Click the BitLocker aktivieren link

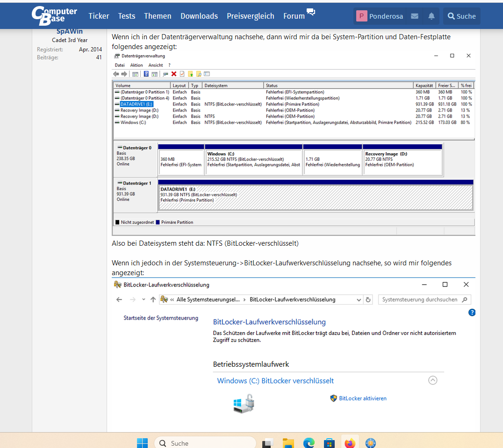coord(362,398)
